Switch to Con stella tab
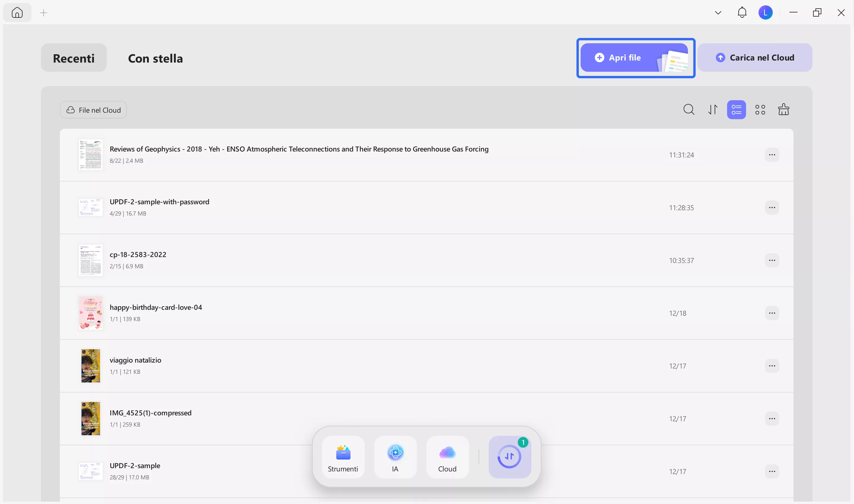This screenshot has height=504, width=854. point(155,58)
